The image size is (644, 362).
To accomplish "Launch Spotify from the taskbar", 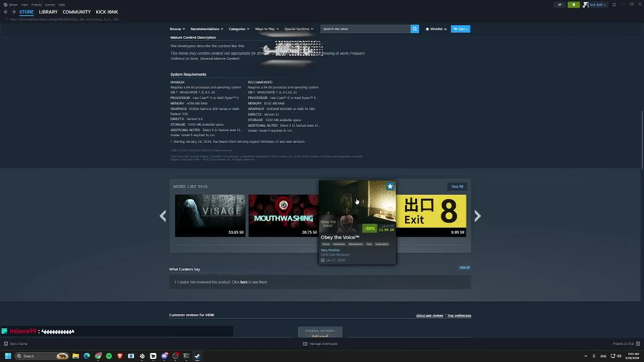I will click(x=109, y=356).
